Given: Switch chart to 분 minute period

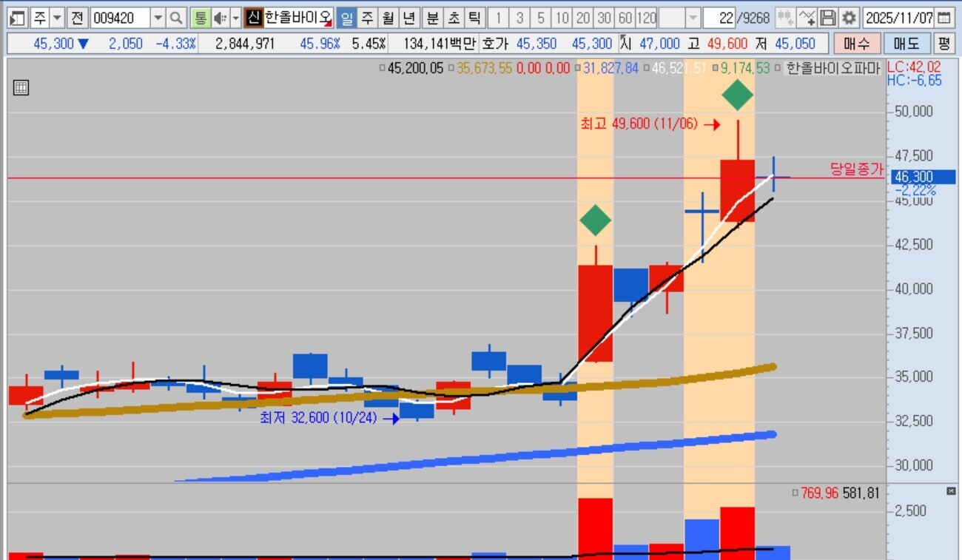Looking at the screenshot, I should tap(432, 18).
